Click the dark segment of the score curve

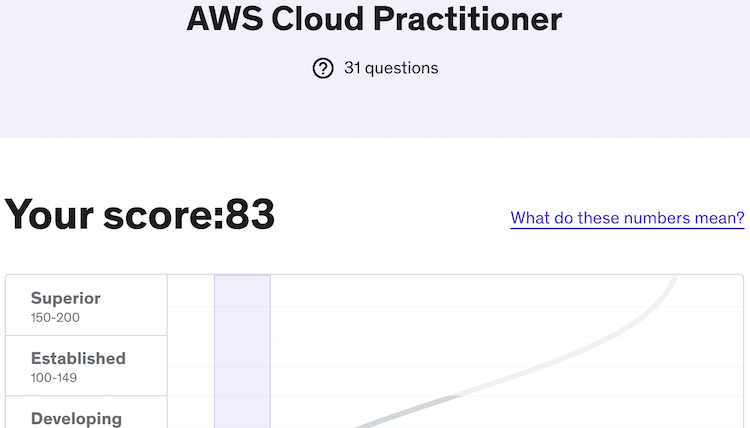[x=400, y=412]
